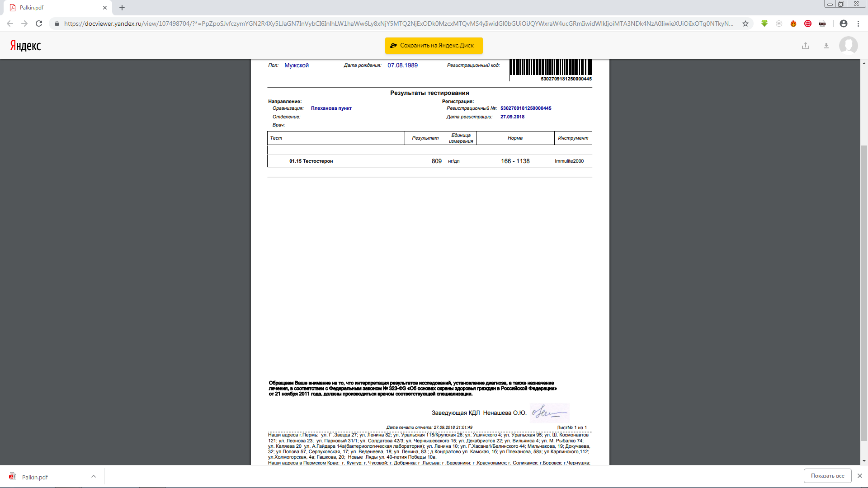Open the Hola flame extension

793,23
